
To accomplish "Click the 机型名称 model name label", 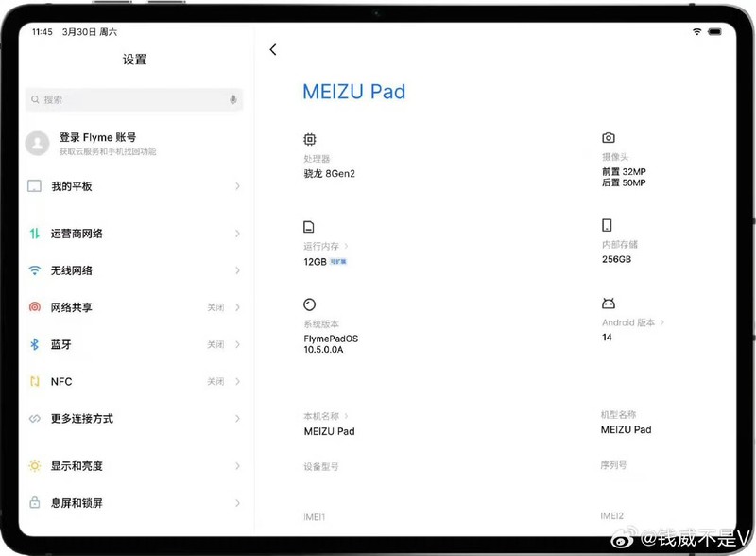I will 619,414.
